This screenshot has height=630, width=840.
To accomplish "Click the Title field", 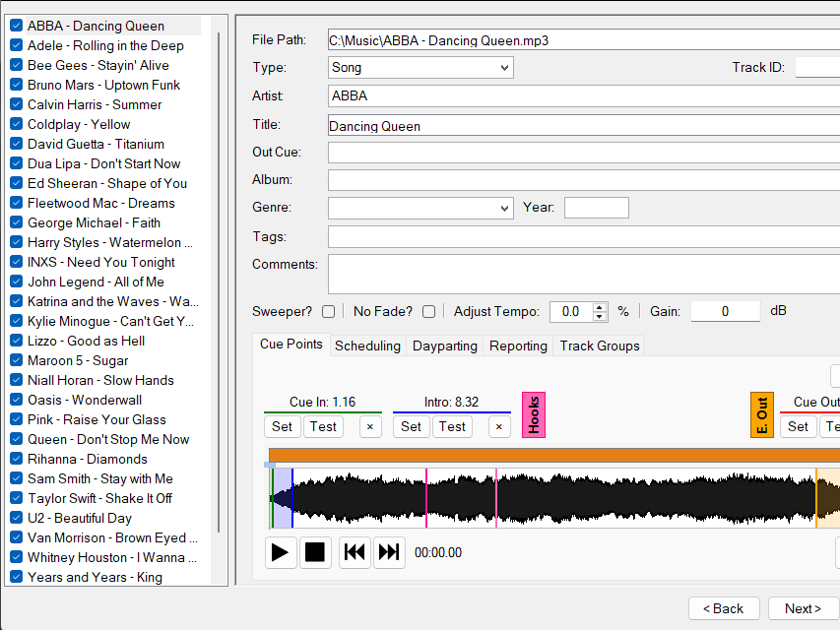I will 583,125.
